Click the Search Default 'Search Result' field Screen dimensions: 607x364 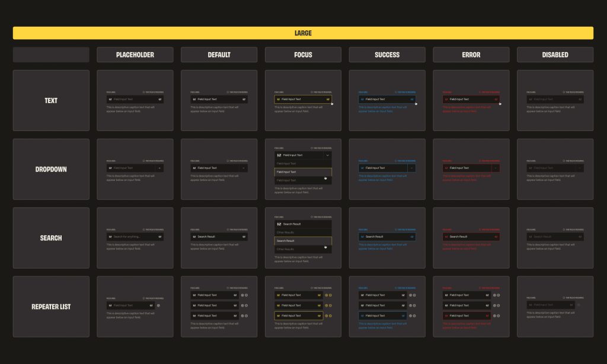tap(219, 237)
